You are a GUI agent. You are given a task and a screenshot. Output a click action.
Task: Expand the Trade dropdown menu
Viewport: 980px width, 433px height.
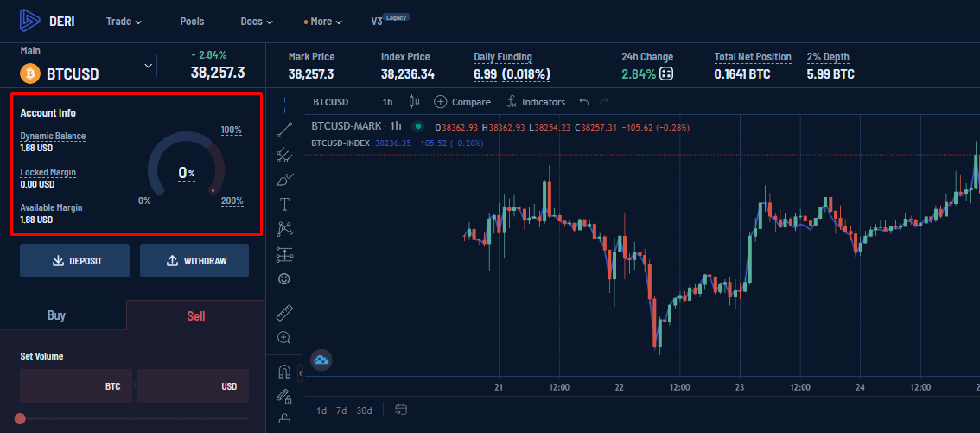124,22
